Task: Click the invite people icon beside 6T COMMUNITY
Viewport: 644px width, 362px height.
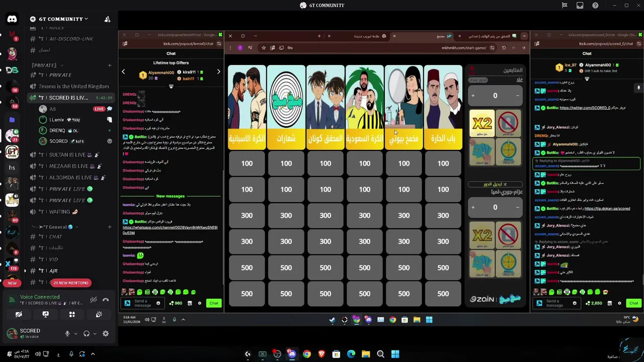Action: tap(107, 19)
